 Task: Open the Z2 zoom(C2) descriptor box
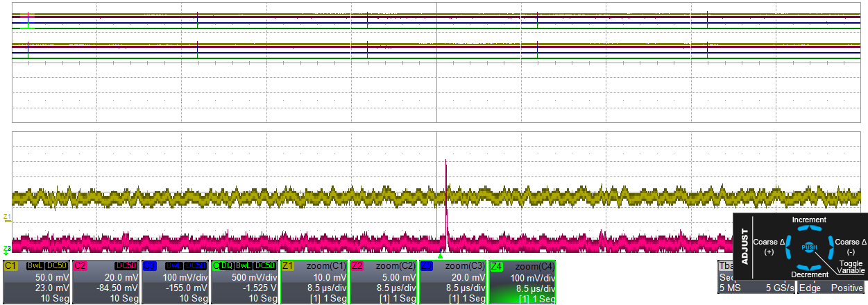point(384,282)
